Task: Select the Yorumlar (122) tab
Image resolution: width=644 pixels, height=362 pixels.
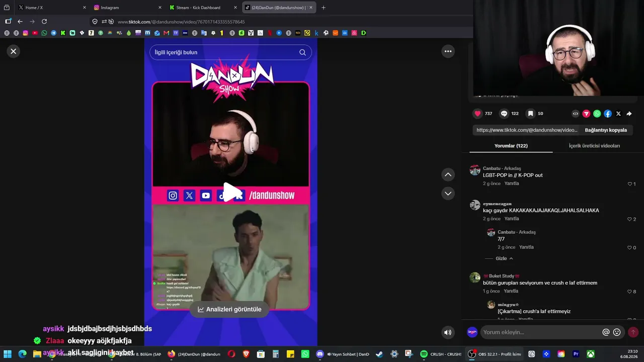Action: point(511,146)
